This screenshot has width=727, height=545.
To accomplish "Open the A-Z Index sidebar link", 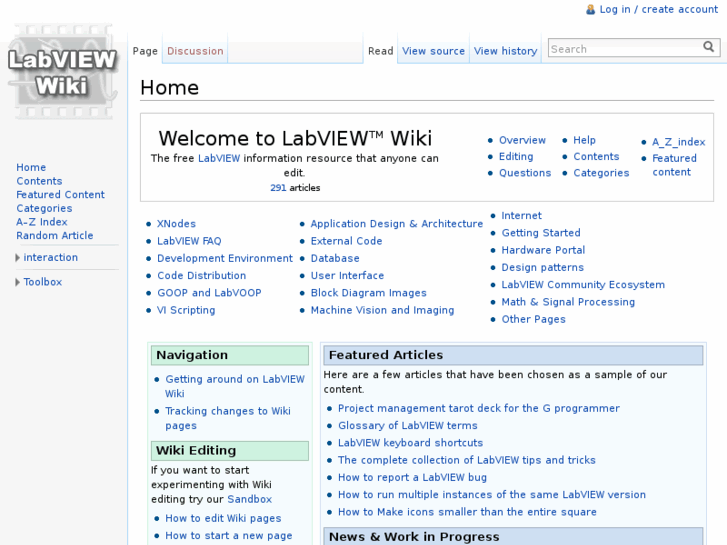I will [x=42, y=222].
